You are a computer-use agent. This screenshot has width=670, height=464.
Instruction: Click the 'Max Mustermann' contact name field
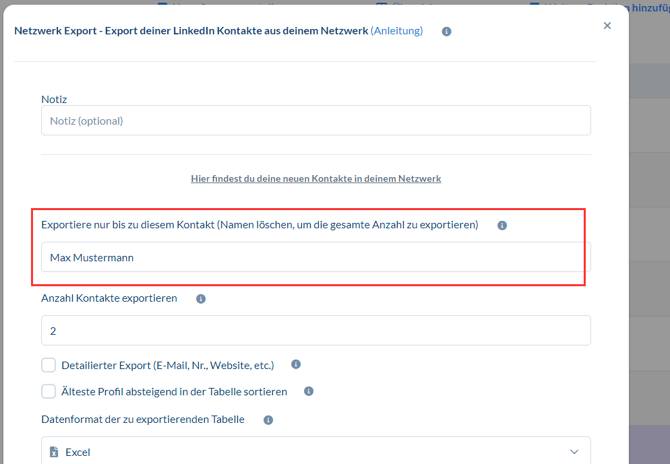pyautogui.click(x=315, y=257)
